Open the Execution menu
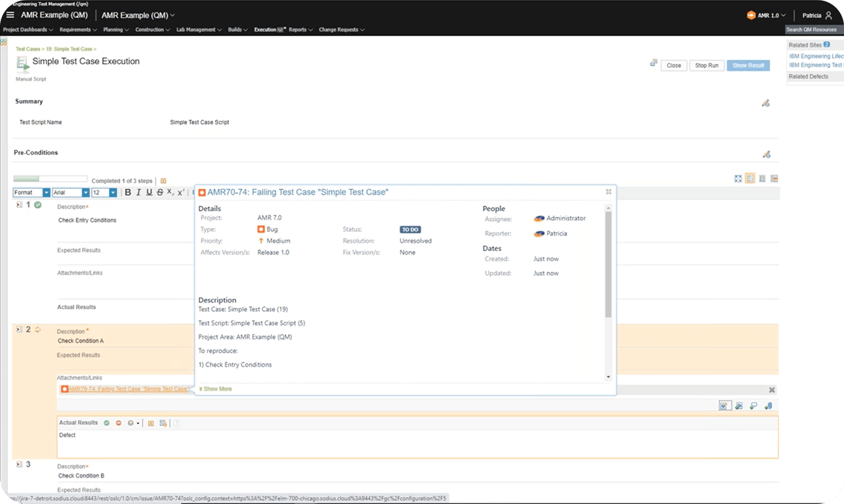 [x=268, y=30]
